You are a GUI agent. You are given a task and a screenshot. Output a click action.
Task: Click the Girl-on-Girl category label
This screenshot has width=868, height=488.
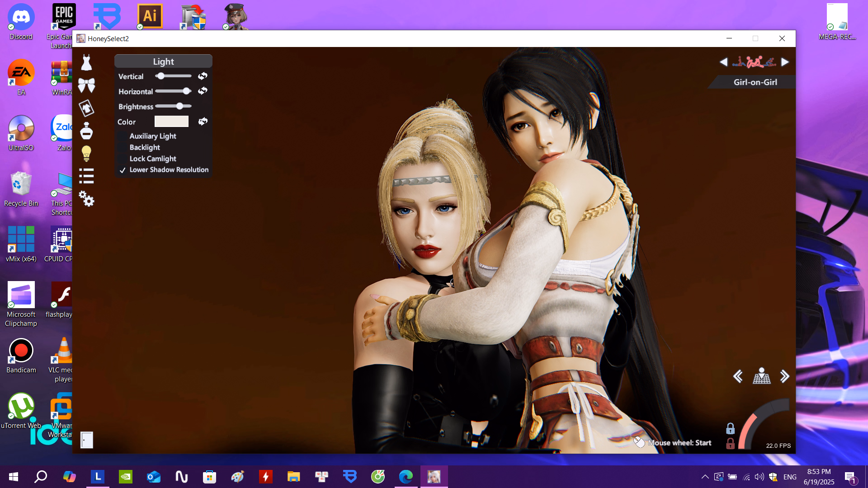pyautogui.click(x=755, y=82)
